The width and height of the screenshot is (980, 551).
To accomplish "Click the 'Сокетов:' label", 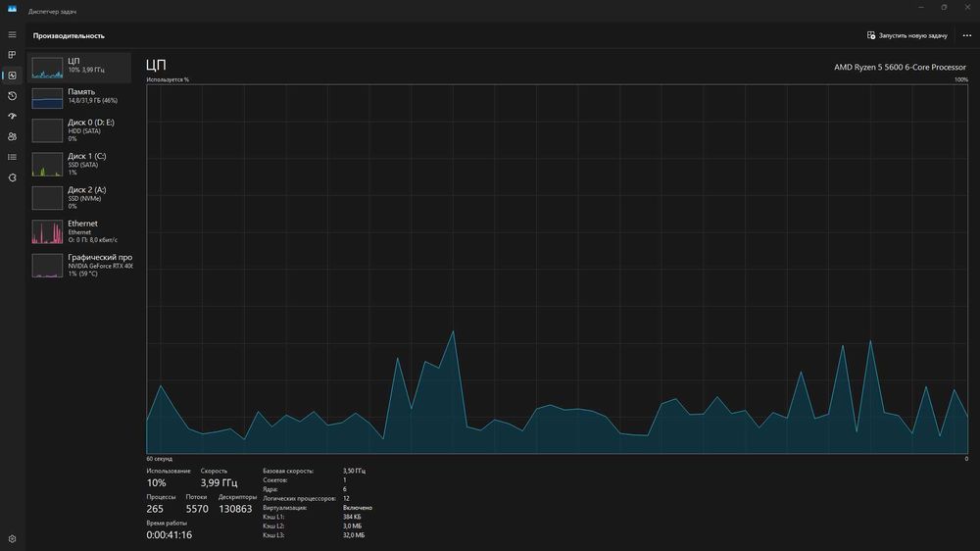I will 275,480.
